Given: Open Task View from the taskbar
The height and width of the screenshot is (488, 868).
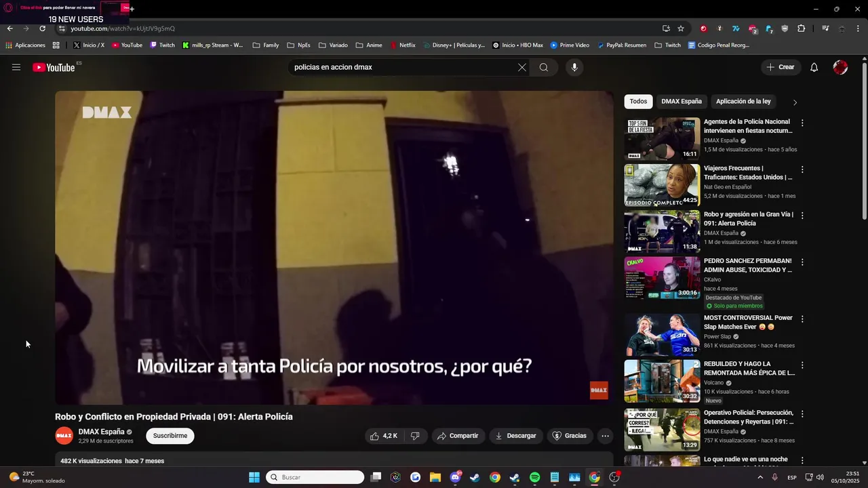Looking at the screenshot, I should [376, 477].
